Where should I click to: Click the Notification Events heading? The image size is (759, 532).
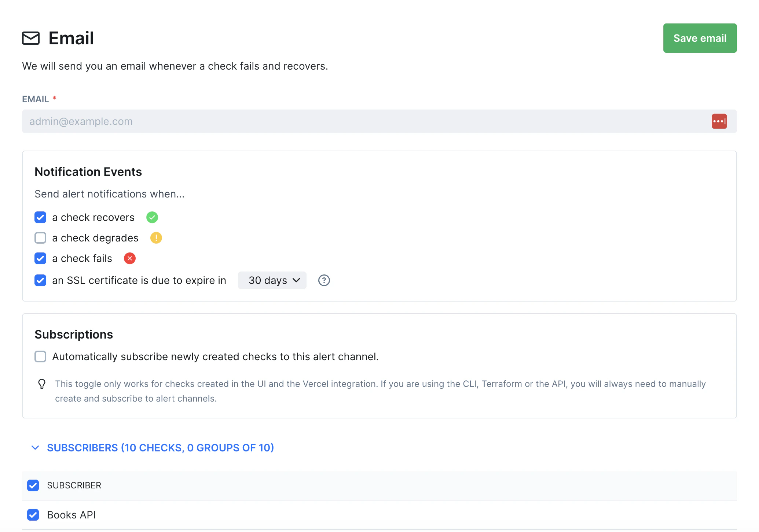pyautogui.click(x=88, y=171)
